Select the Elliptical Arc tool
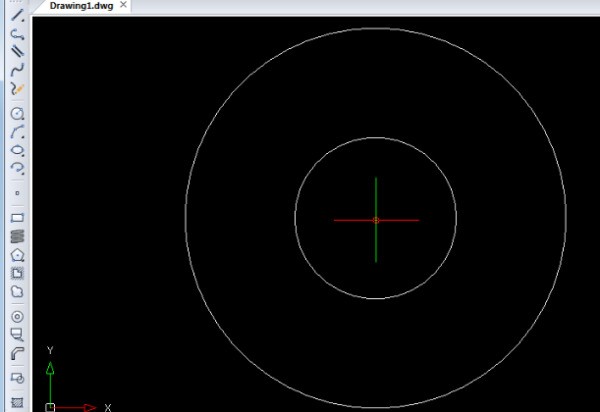Image resolution: width=600 pixels, height=412 pixels. pos(17,168)
